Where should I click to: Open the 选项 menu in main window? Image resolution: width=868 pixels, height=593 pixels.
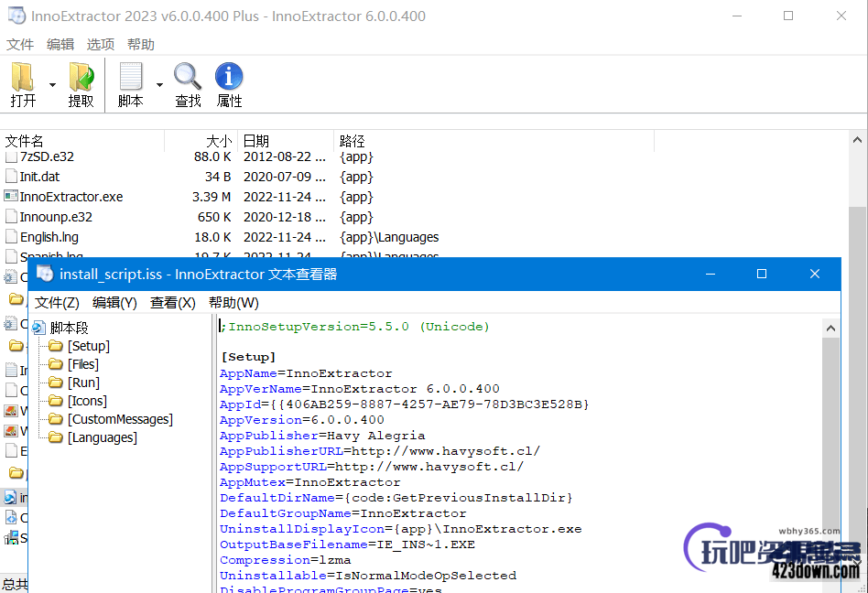point(101,44)
